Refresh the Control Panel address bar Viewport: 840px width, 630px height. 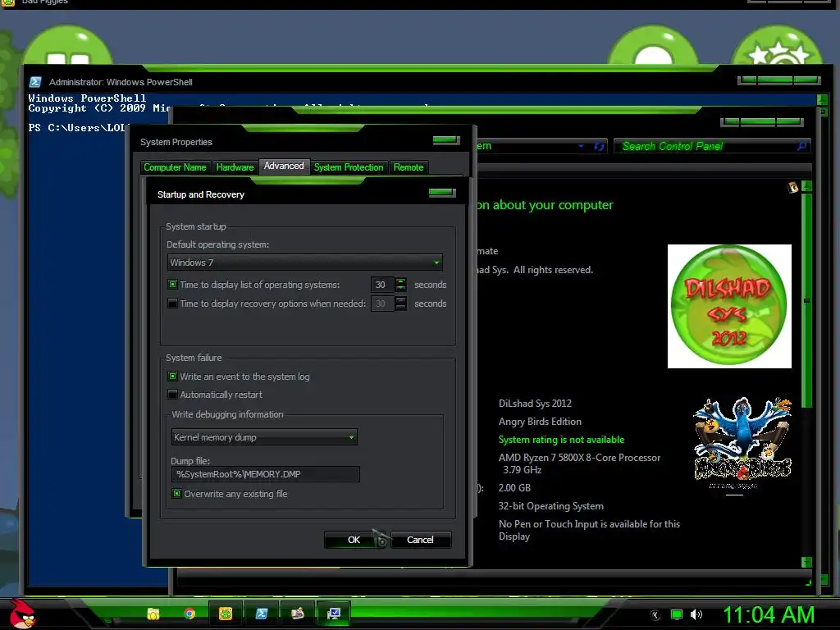click(599, 146)
